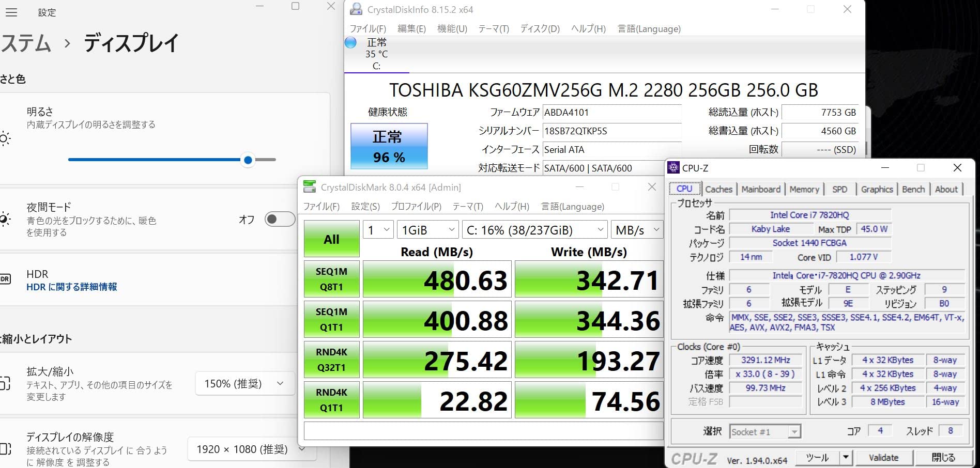Open the Settings hamburger navigation menu
This screenshot has width=980, height=468.
point(11,12)
